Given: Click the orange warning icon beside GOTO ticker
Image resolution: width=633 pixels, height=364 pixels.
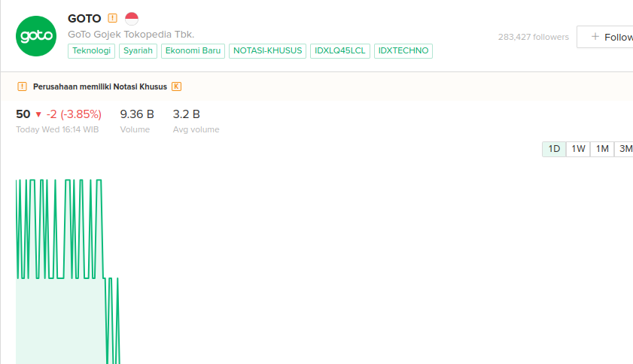Looking at the screenshot, I should coord(112,18).
